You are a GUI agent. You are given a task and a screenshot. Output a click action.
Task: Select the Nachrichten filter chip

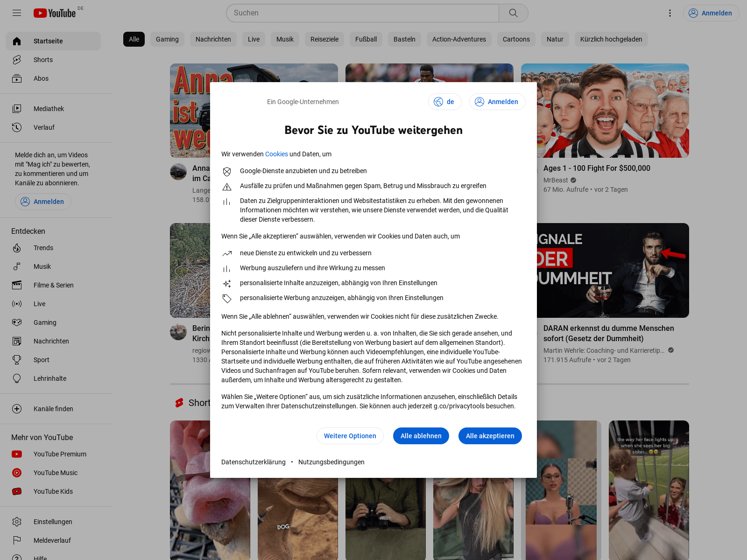pos(213,39)
